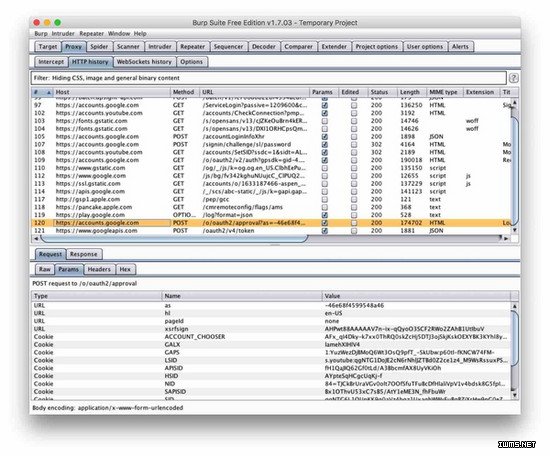
Task: Sort params by Value column header
Action: pyautogui.click(x=416, y=296)
